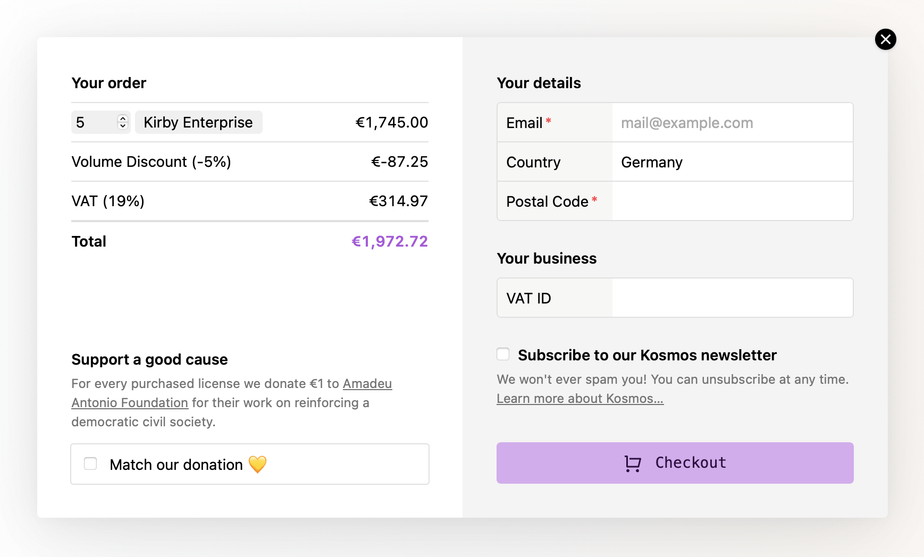Click the Volume Discount (-5%) row
The width and height of the screenshot is (924, 557).
coord(151,162)
